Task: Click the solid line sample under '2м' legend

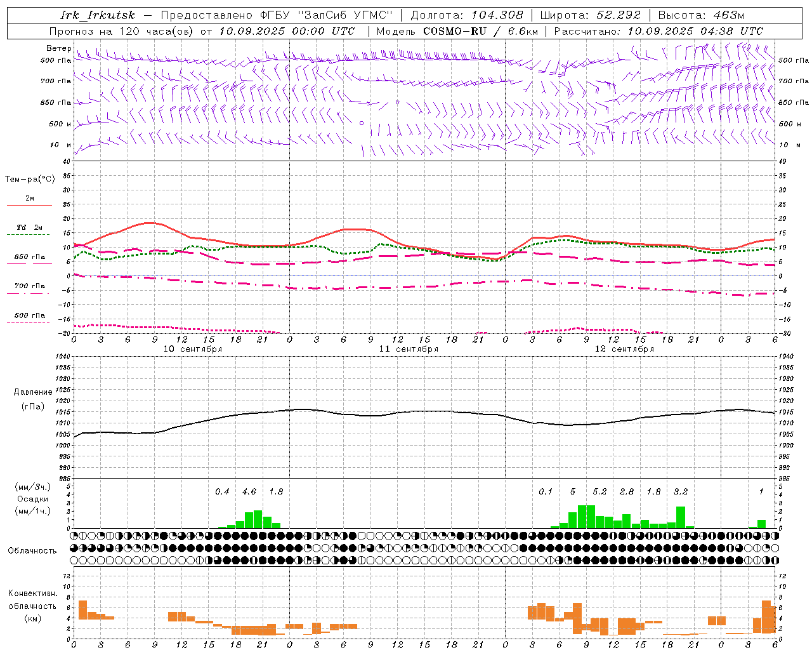Action: 29,206
